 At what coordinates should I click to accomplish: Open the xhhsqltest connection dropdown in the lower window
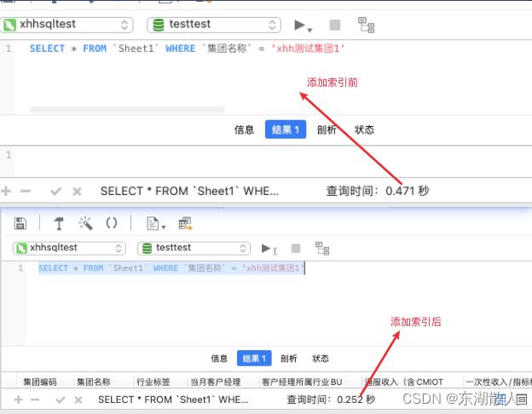click(69, 248)
